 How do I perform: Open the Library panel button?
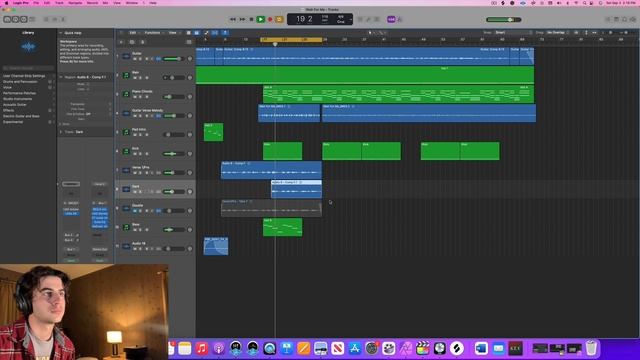coord(7,19)
